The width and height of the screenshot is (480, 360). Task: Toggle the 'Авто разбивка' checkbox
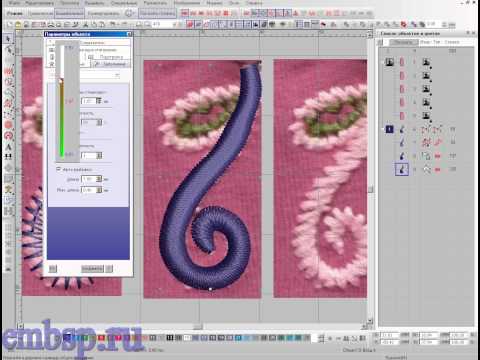[x=59, y=169]
